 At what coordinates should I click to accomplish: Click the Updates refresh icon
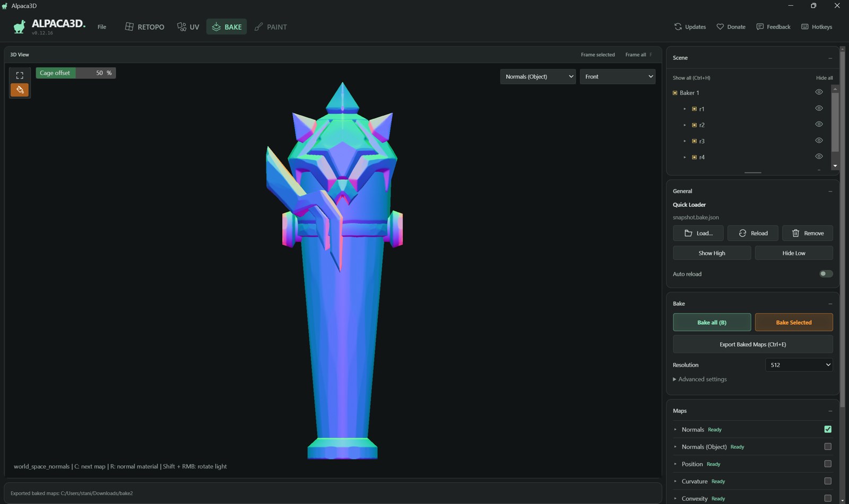point(678,27)
